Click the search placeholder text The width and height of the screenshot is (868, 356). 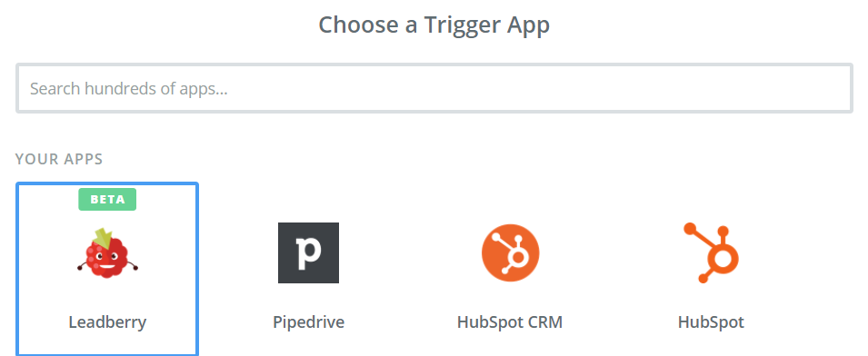point(128,88)
